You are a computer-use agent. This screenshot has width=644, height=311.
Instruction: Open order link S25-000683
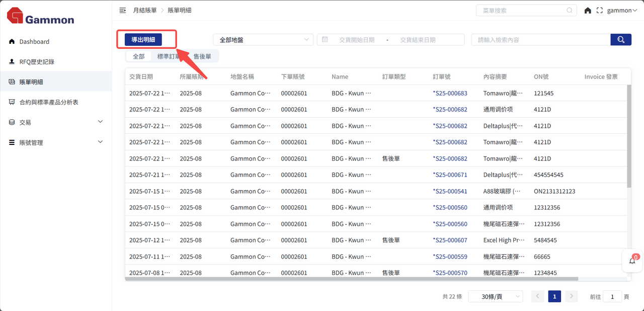click(x=450, y=93)
